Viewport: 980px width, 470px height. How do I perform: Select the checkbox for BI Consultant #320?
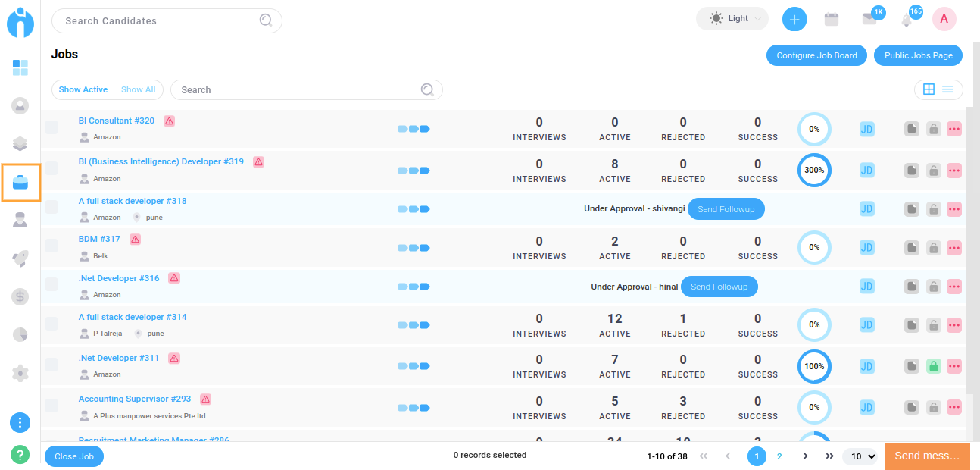[51, 128]
